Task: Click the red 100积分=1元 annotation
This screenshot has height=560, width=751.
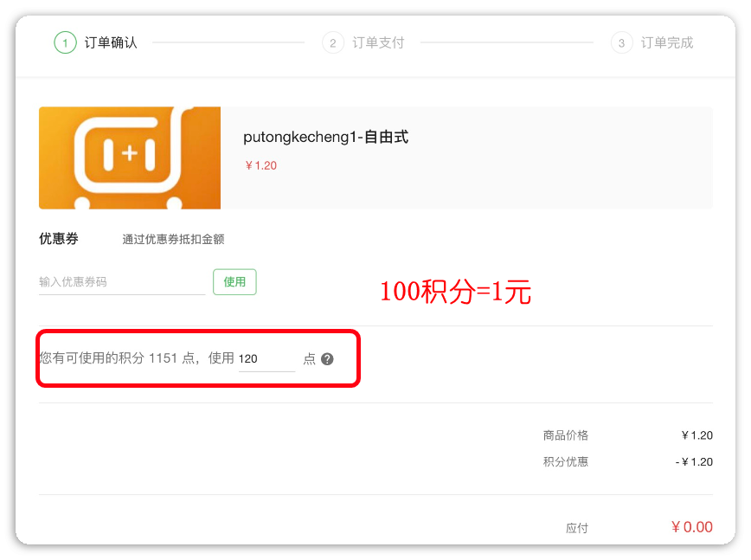Action: coord(455,293)
